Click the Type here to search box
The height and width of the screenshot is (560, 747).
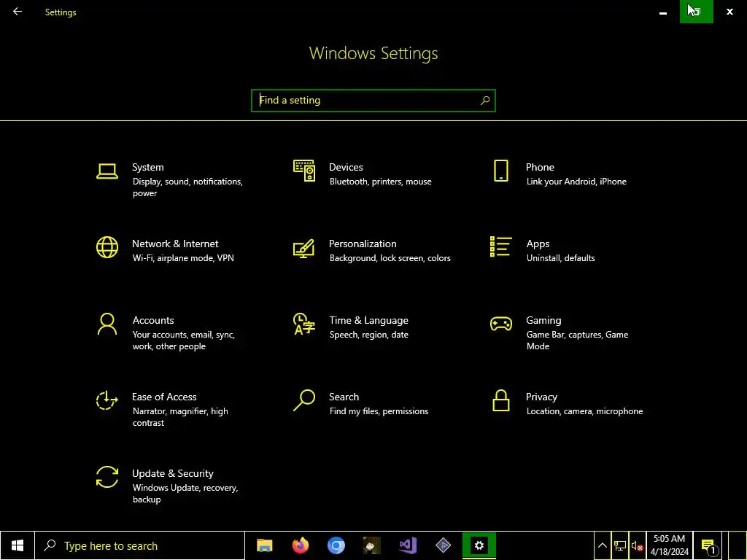point(139,545)
